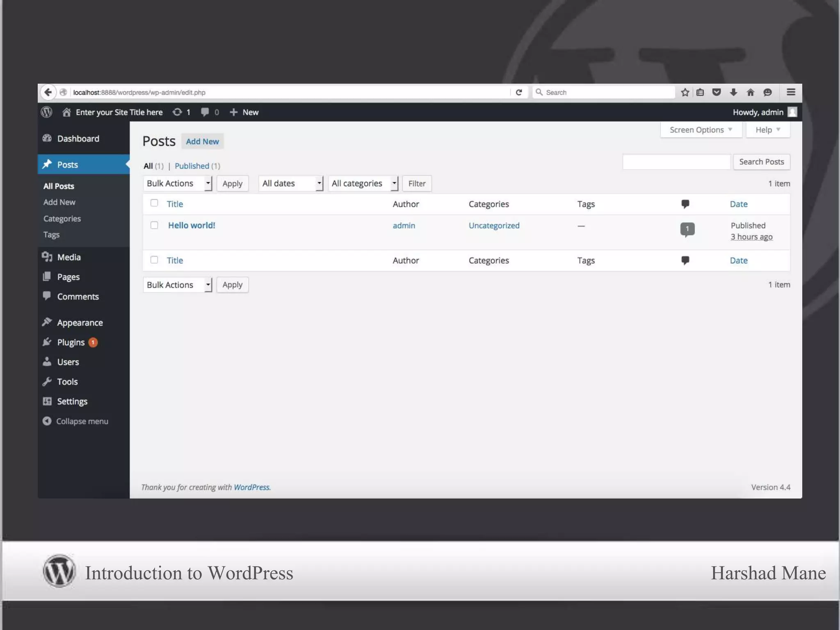Open Pages in the sidebar
The image size is (840, 630).
coord(84,277)
